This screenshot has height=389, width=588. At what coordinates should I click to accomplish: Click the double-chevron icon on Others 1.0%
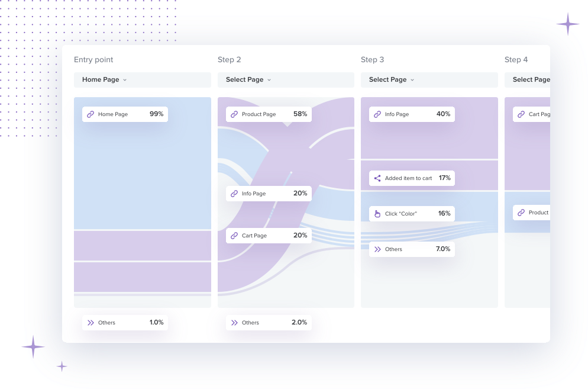(91, 323)
